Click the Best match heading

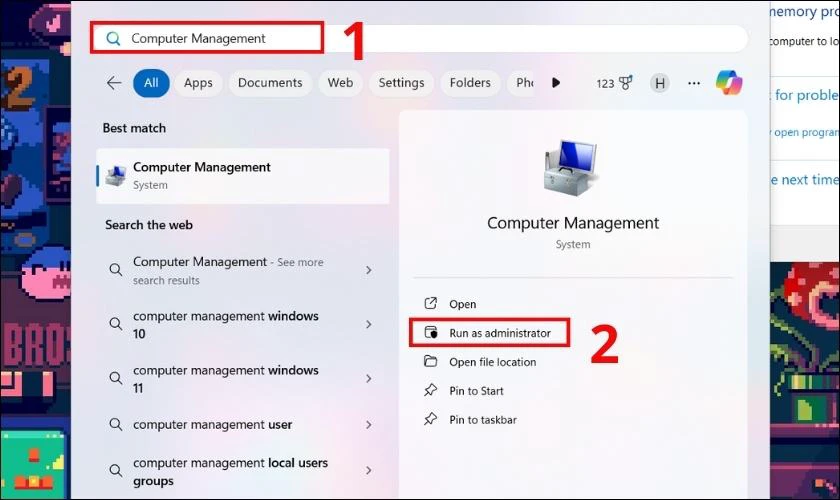134,128
